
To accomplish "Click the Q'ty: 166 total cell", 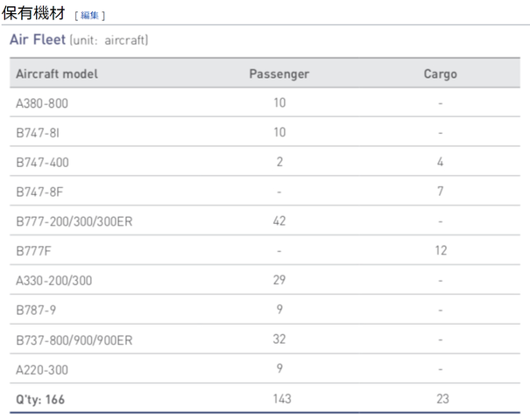I will coord(40,399).
